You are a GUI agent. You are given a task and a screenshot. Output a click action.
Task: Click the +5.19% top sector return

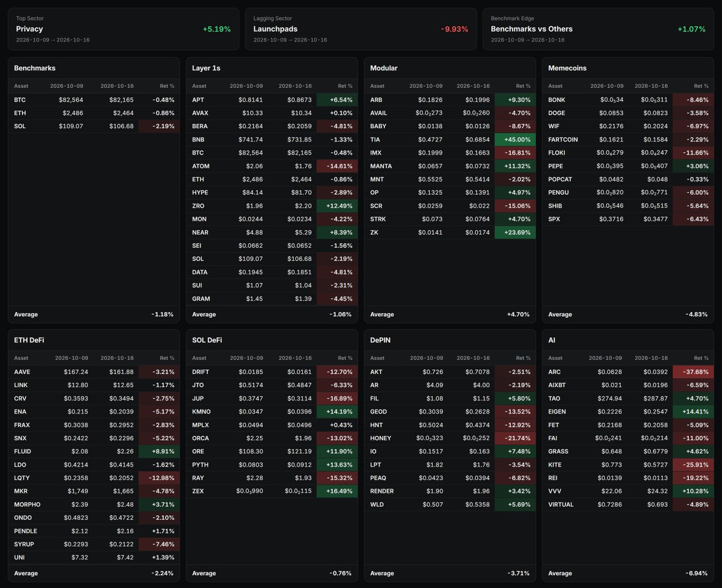click(217, 29)
